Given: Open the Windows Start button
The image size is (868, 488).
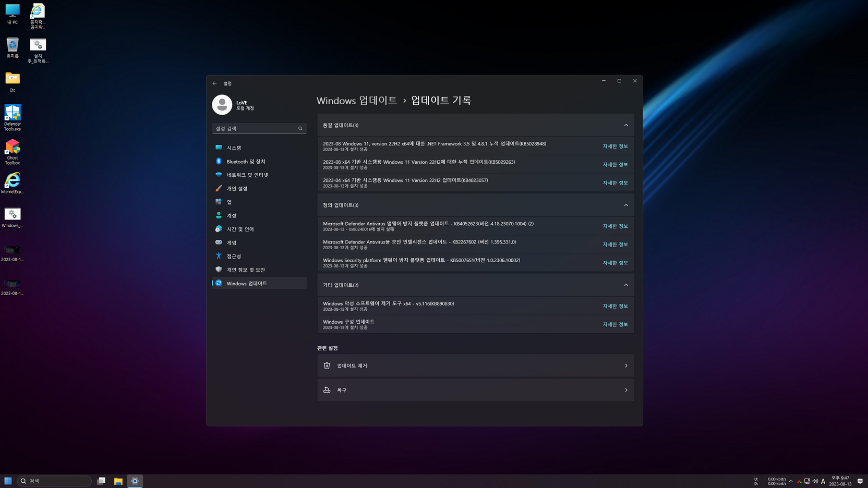Looking at the screenshot, I should pos(8,481).
